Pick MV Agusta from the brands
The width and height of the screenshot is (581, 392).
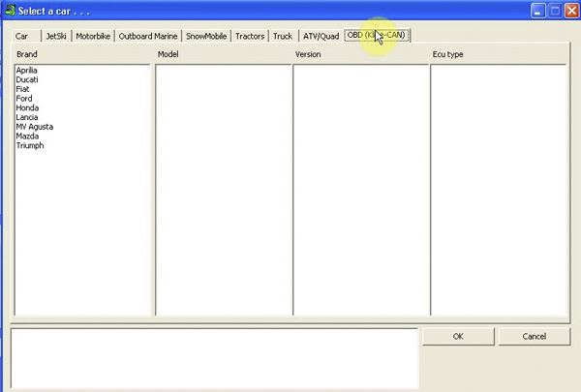[x=34, y=127]
